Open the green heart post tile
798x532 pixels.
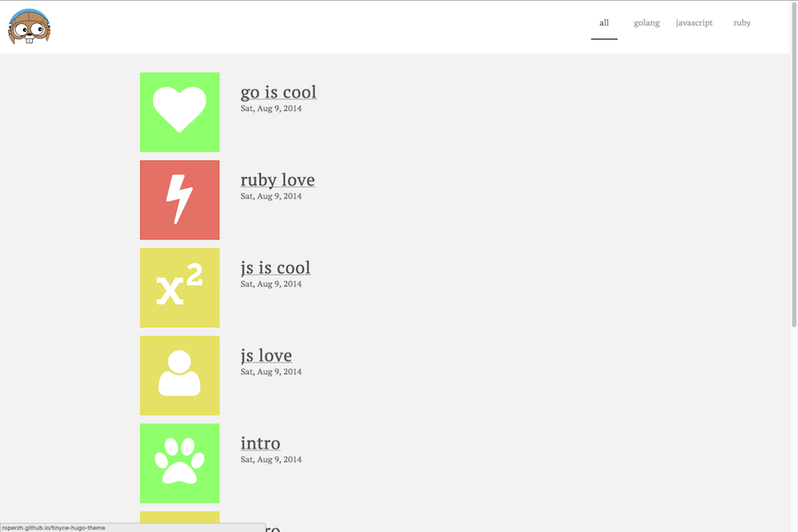[x=180, y=112]
